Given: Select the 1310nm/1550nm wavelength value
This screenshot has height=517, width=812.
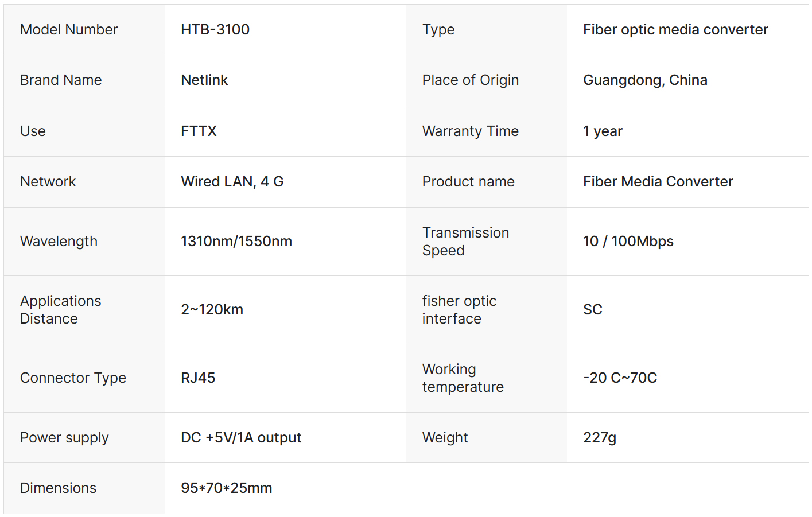Looking at the screenshot, I should pos(236,242).
